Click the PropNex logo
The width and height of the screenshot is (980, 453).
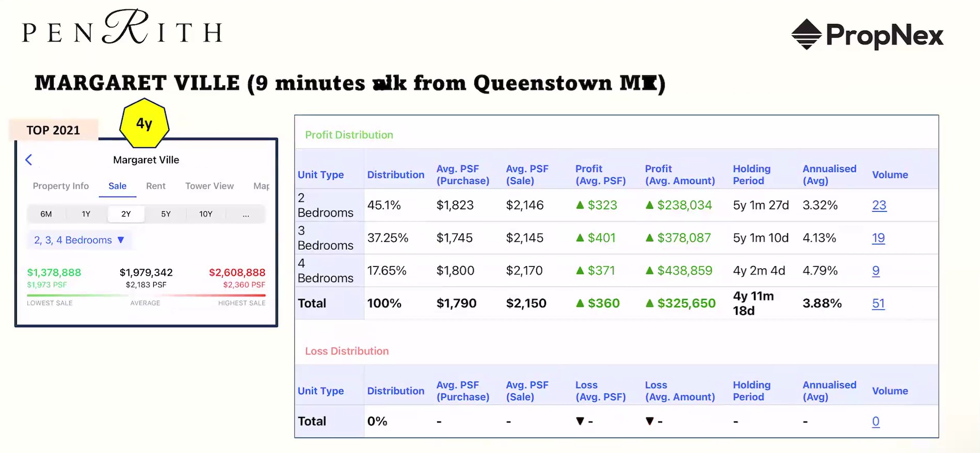(867, 35)
